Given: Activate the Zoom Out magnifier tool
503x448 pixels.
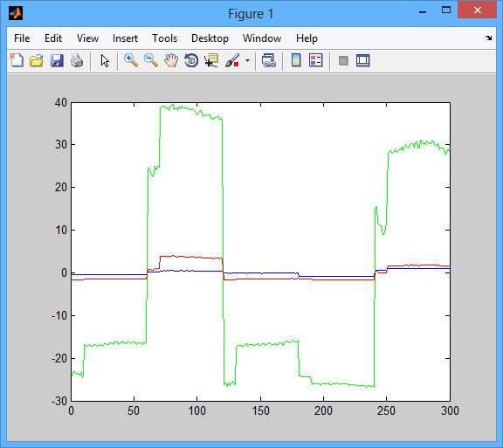Looking at the screenshot, I should [x=151, y=60].
